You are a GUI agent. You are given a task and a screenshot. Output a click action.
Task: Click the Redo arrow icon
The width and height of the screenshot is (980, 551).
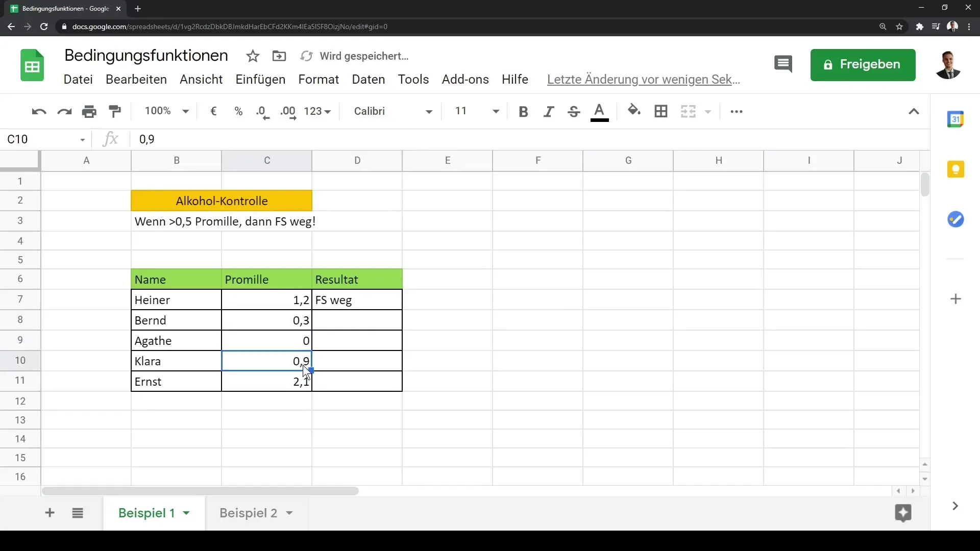coord(64,112)
